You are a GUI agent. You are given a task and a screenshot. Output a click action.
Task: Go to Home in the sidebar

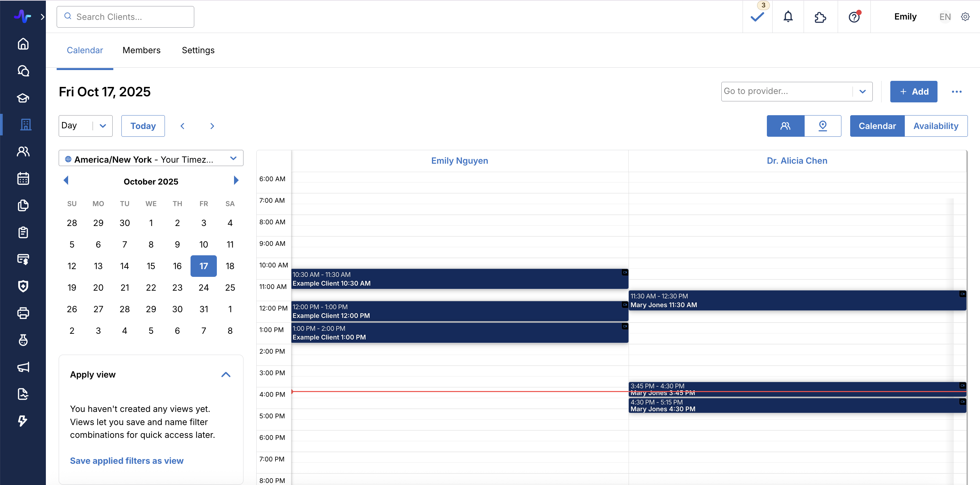pos(23,44)
